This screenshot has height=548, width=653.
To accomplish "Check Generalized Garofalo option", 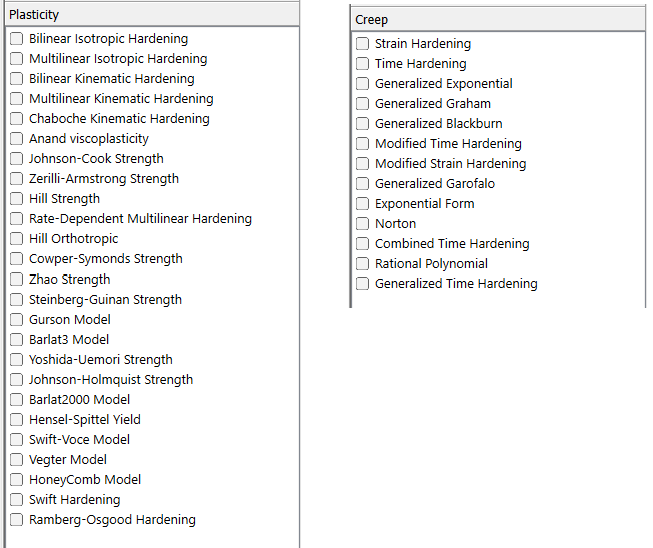I will tap(363, 184).
